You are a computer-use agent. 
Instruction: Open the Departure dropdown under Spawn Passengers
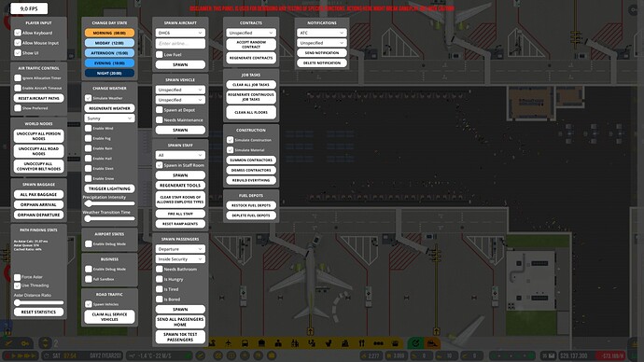[180, 249]
